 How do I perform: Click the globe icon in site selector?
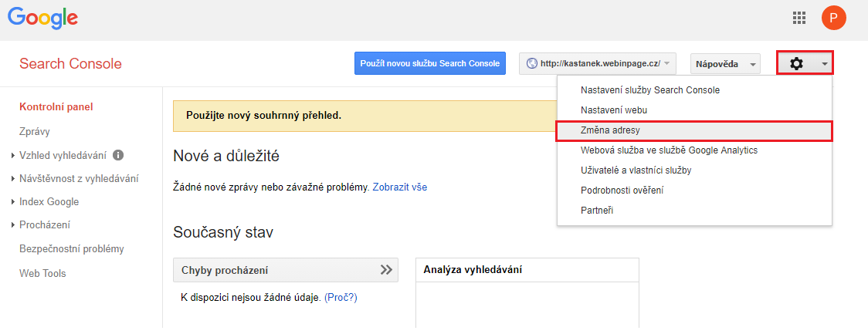(x=531, y=63)
